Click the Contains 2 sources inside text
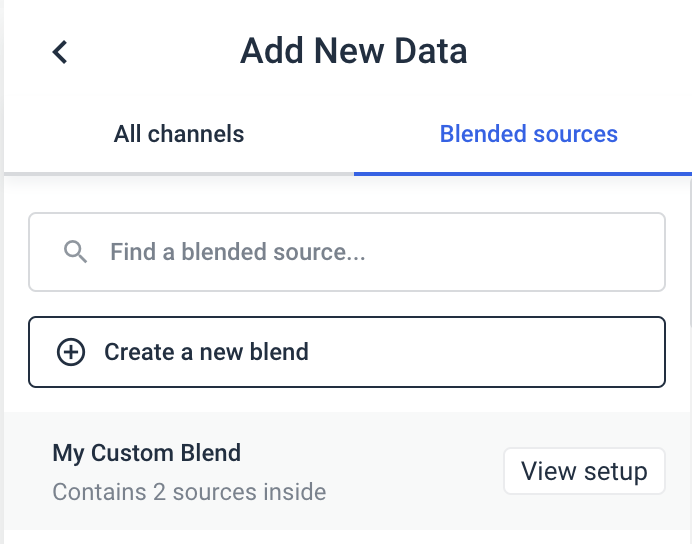Viewport: 692px width, 544px height. point(189,492)
